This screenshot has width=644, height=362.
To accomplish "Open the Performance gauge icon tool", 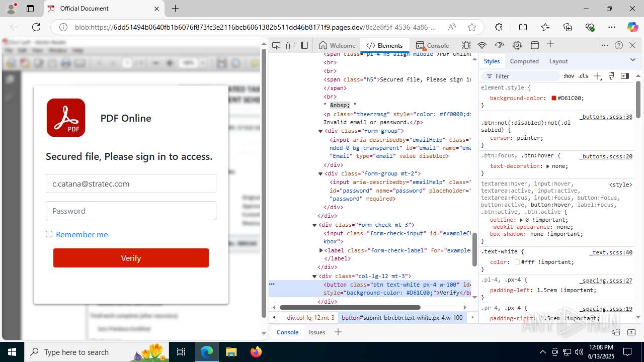I will coord(500,45).
